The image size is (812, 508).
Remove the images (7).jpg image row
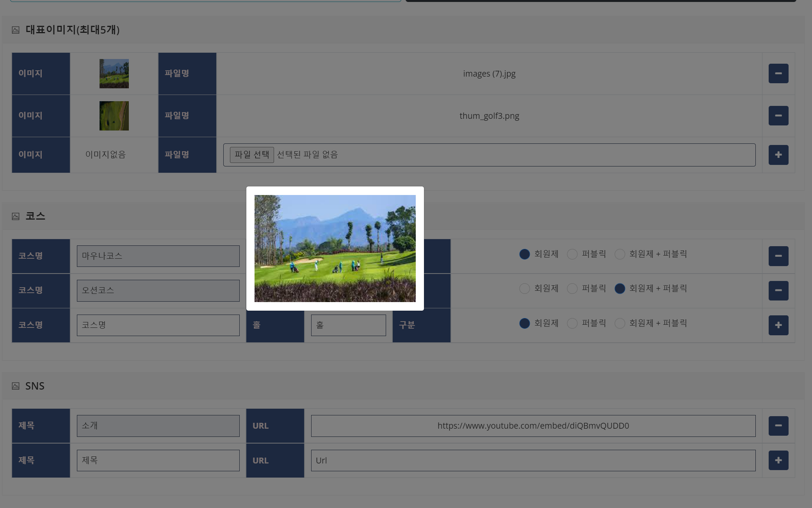point(778,73)
